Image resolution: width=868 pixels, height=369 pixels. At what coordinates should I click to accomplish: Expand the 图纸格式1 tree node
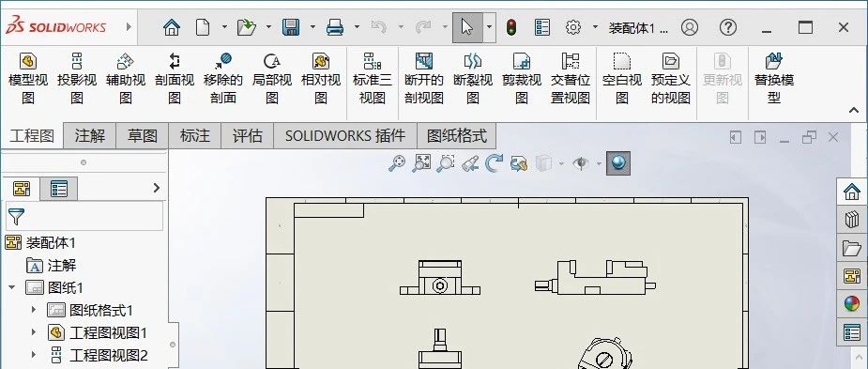coord(34,310)
